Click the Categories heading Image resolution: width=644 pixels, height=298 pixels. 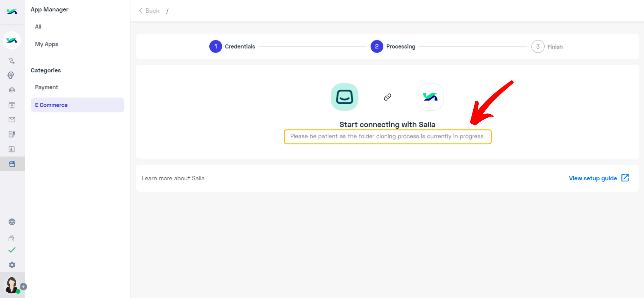(46, 70)
